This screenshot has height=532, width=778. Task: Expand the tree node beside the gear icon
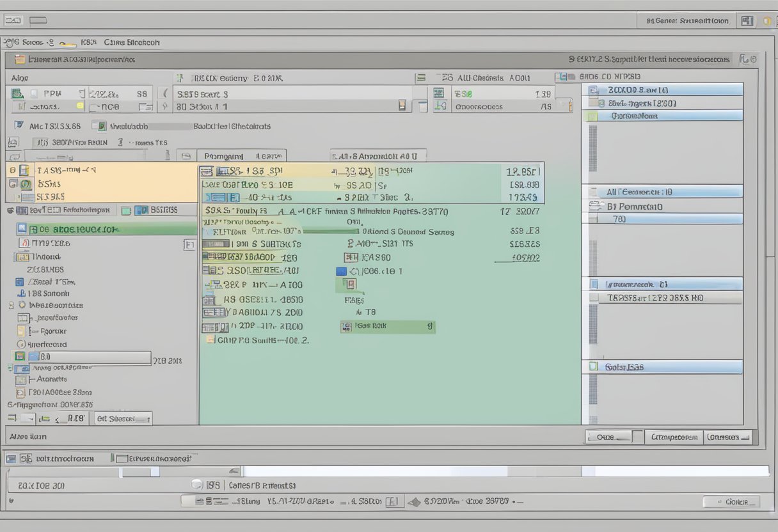[x=11, y=306]
